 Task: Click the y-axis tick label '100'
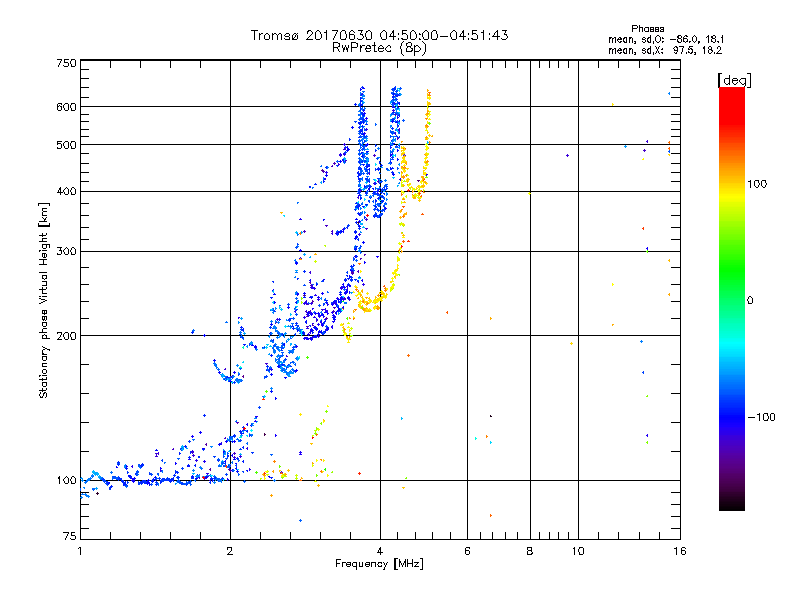coord(66,480)
